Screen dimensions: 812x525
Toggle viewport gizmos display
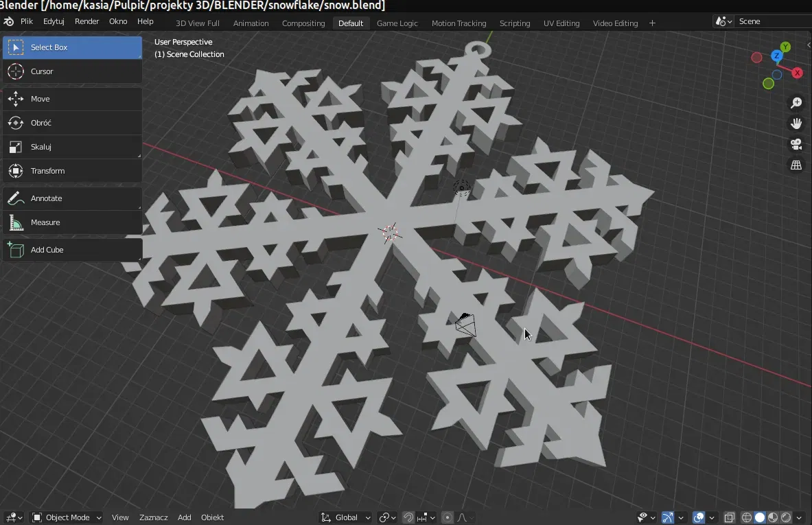click(x=668, y=517)
